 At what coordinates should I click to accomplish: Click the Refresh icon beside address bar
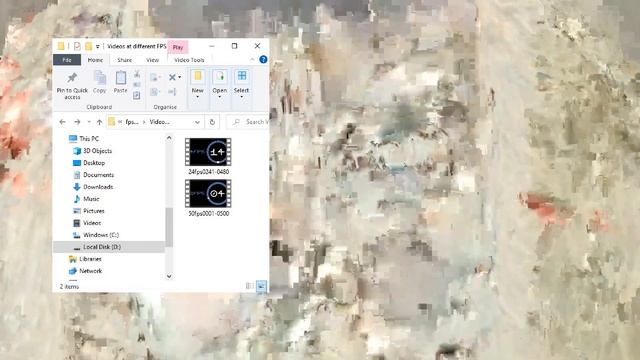pyautogui.click(x=212, y=122)
